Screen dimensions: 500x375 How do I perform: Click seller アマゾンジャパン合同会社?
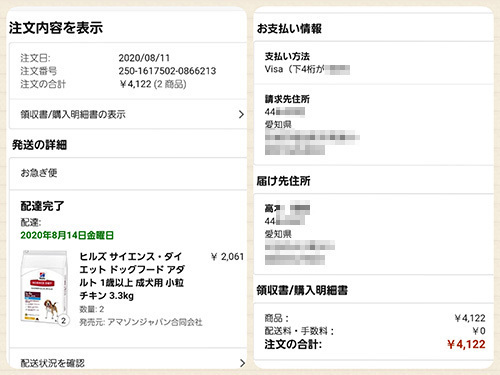point(155,322)
